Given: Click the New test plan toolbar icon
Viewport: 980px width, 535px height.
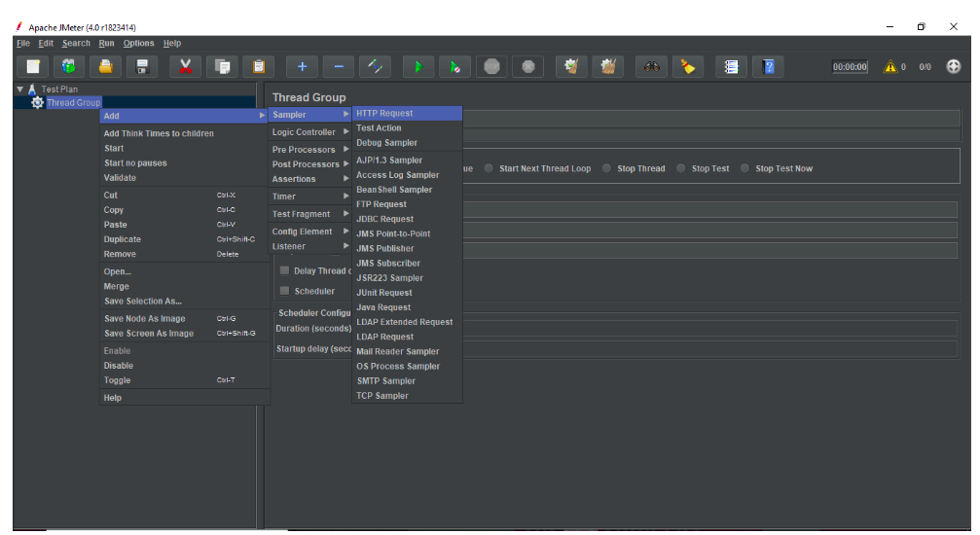Looking at the screenshot, I should (x=34, y=66).
